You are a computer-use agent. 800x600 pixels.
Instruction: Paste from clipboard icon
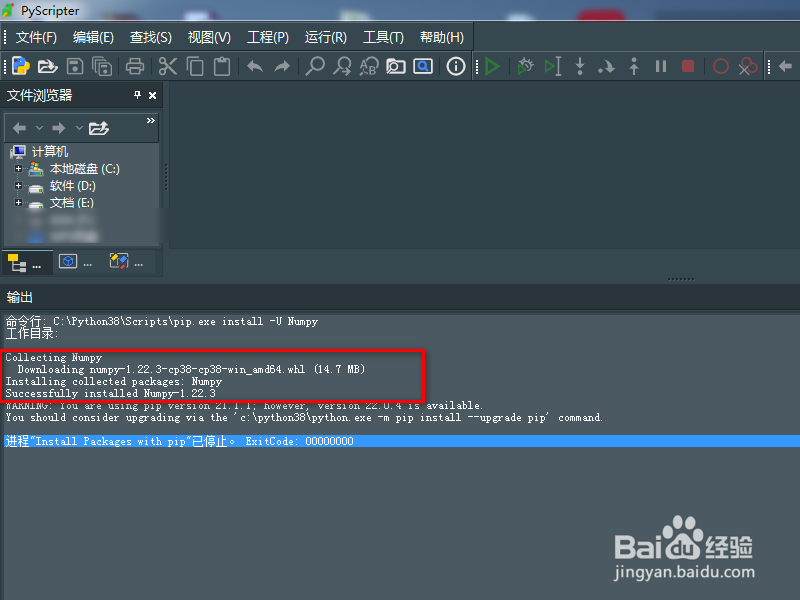[x=222, y=66]
